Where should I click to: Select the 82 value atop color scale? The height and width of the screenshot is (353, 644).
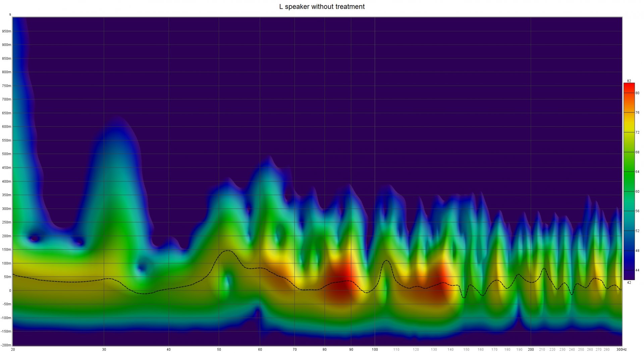pyautogui.click(x=629, y=81)
